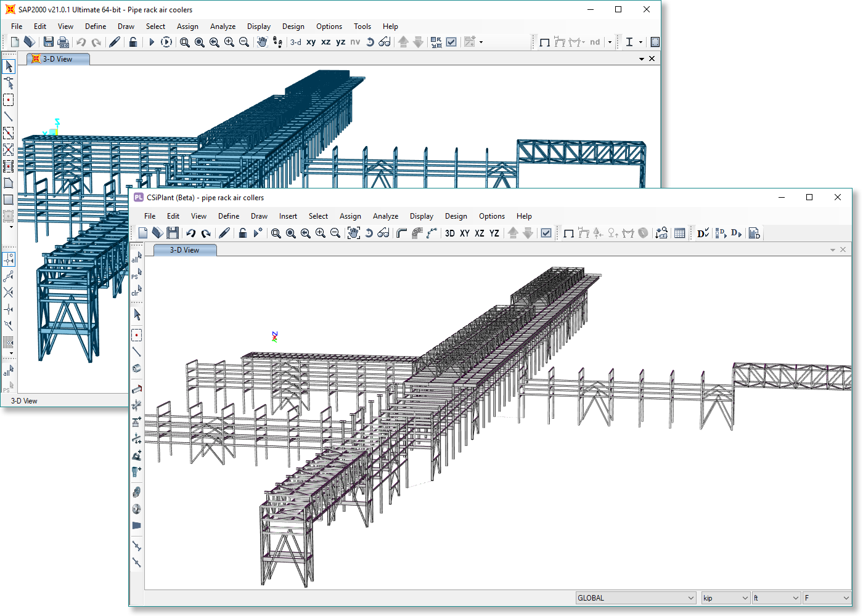Screen dimensions: 863x616
Task: Open the kip force units dropdown
Action: click(x=726, y=598)
